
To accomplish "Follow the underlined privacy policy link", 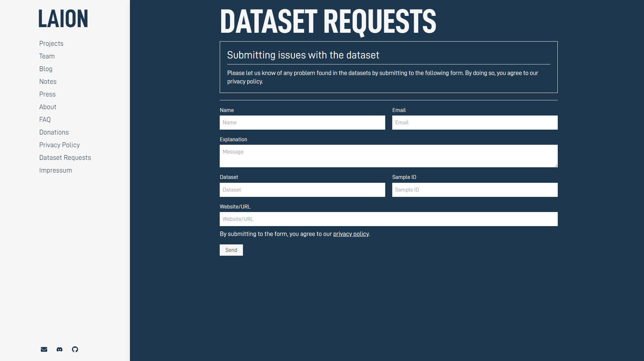I will pos(351,234).
